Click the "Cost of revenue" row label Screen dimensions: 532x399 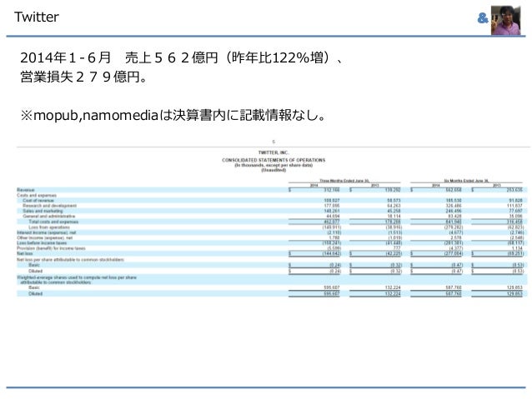38,201
